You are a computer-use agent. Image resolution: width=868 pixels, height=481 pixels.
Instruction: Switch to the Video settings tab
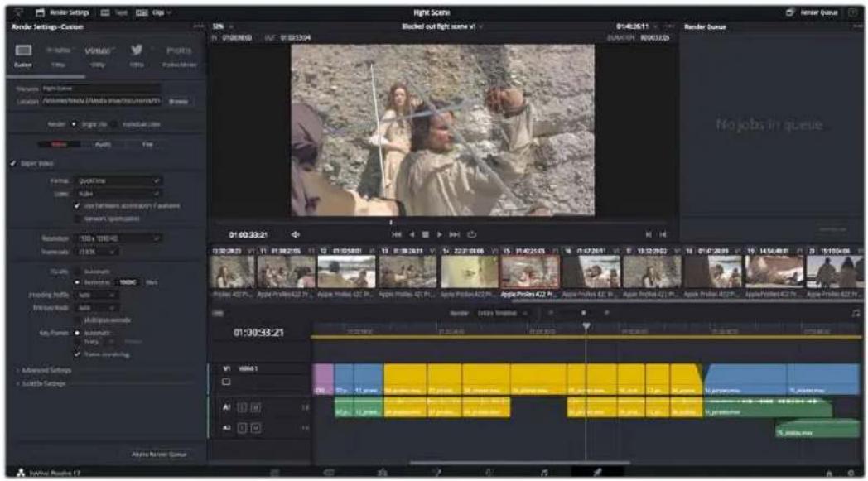pyautogui.click(x=59, y=145)
